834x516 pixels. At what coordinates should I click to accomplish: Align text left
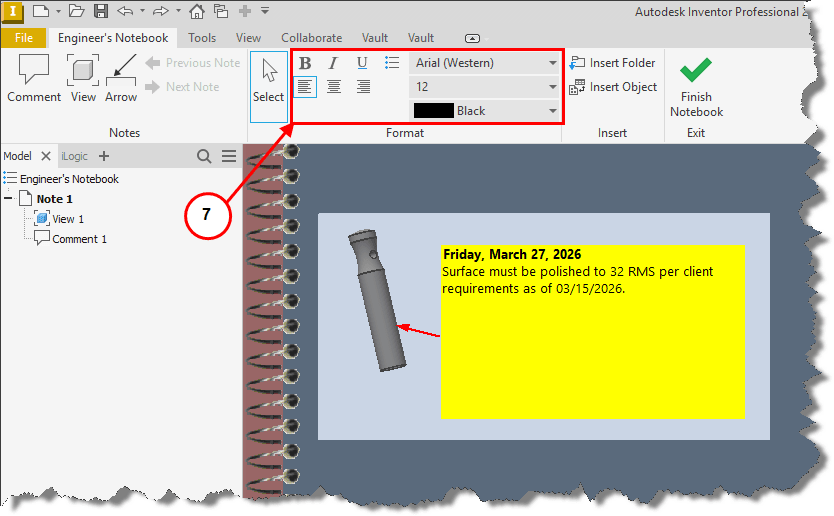tap(305, 87)
